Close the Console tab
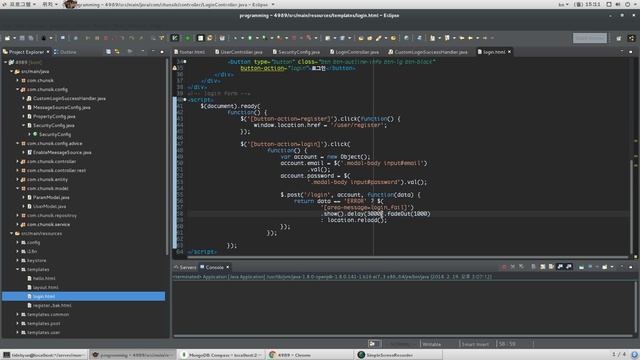This screenshot has width=640, height=360. (x=228, y=267)
